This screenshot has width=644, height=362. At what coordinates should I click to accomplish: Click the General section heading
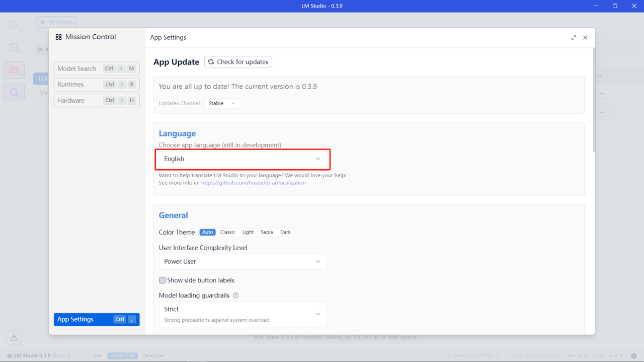(173, 215)
